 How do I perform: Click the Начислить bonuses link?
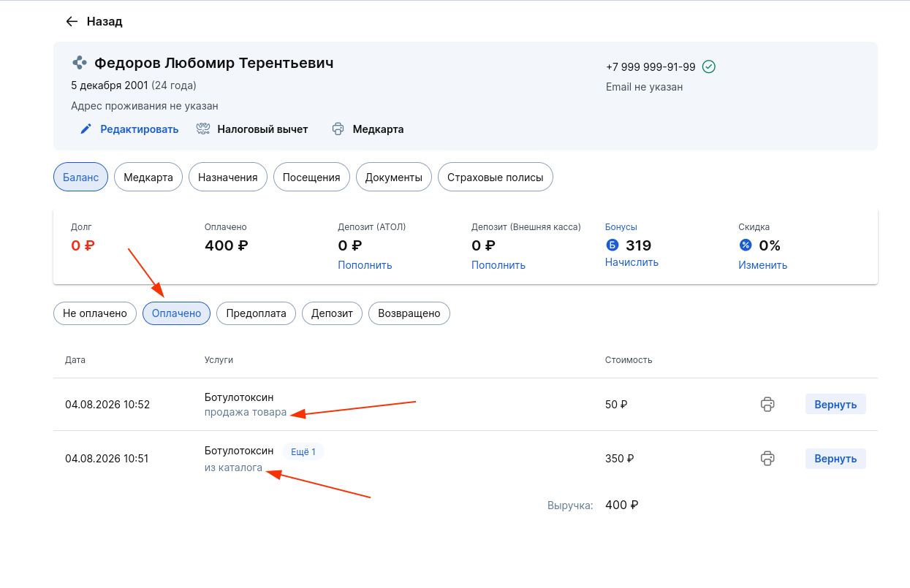click(632, 262)
